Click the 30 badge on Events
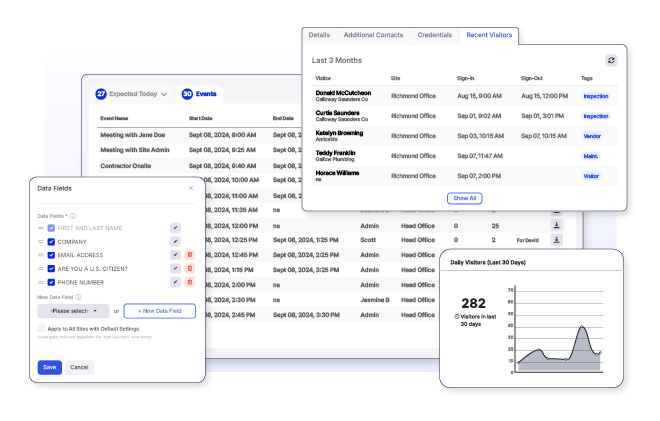The image size is (660, 421). click(187, 94)
